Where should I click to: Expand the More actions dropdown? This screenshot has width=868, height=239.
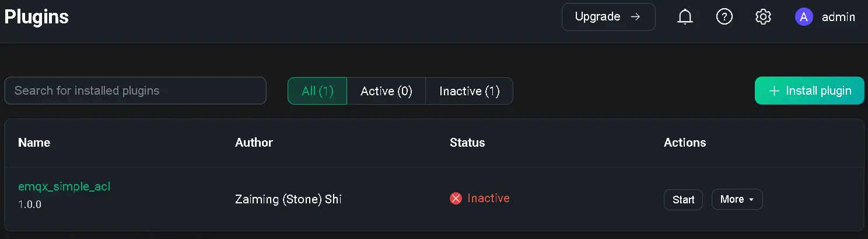[x=737, y=200]
